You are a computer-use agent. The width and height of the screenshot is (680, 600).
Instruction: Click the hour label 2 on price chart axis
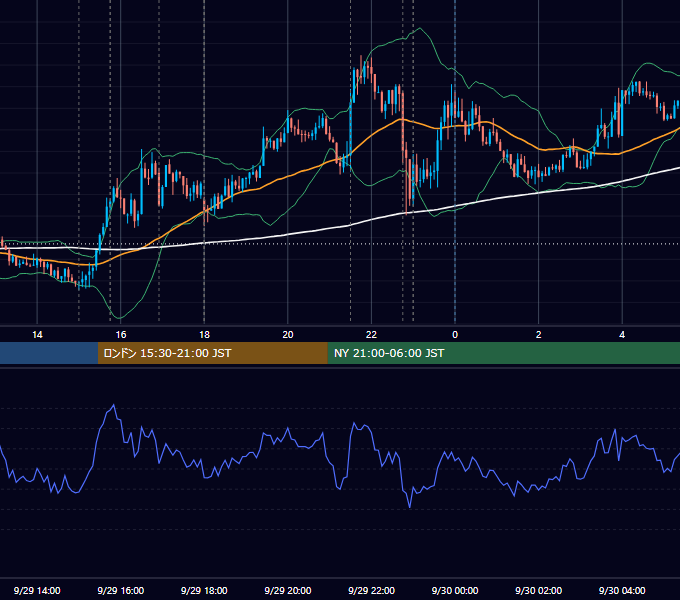point(539,335)
